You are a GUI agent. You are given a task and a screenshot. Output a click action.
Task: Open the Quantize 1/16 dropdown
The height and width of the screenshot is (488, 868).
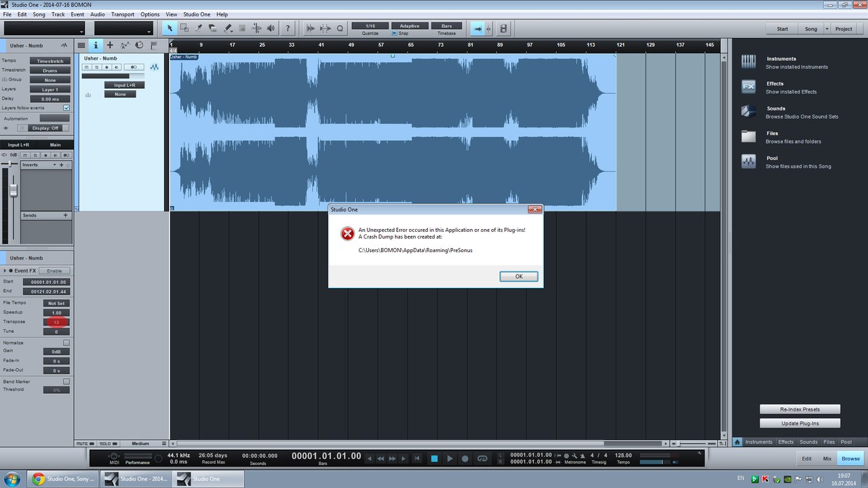click(370, 26)
